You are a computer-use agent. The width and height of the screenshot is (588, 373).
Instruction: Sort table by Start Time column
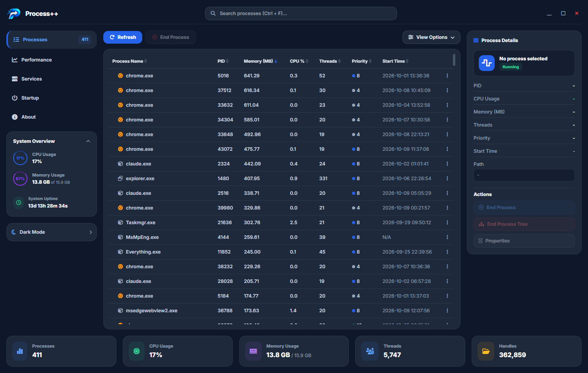[x=396, y=61]
